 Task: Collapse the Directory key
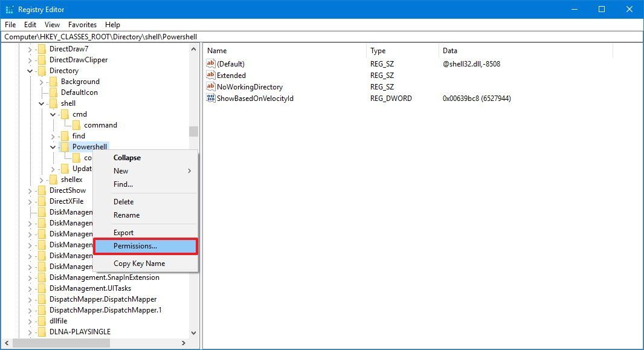point(29,70)
